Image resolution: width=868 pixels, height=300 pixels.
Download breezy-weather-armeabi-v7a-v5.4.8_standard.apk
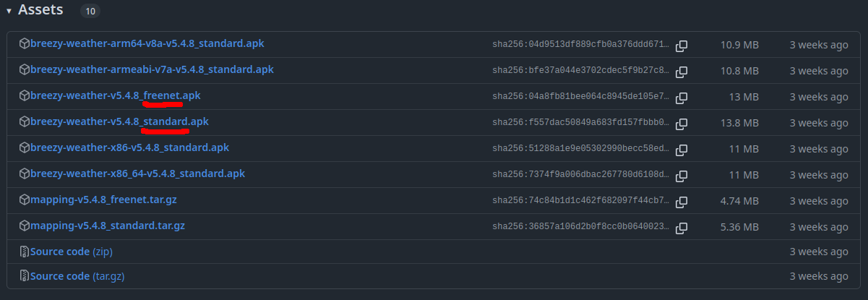(152, 69)
